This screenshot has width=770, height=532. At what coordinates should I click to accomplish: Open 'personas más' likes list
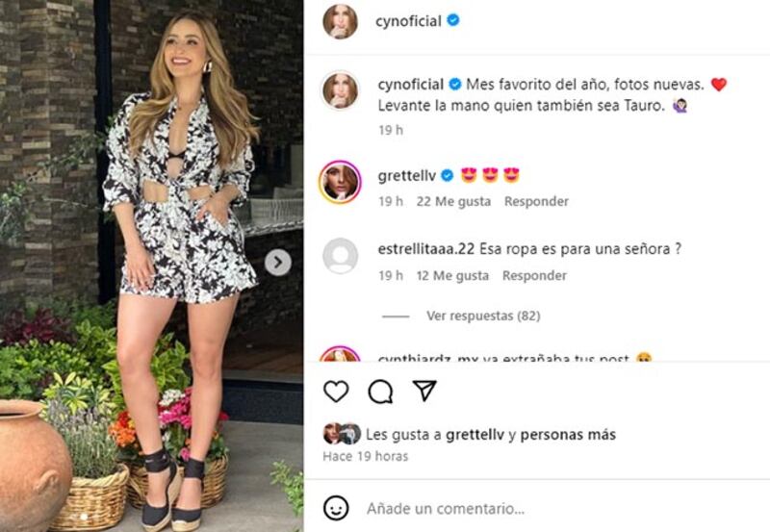pos(568,434)
